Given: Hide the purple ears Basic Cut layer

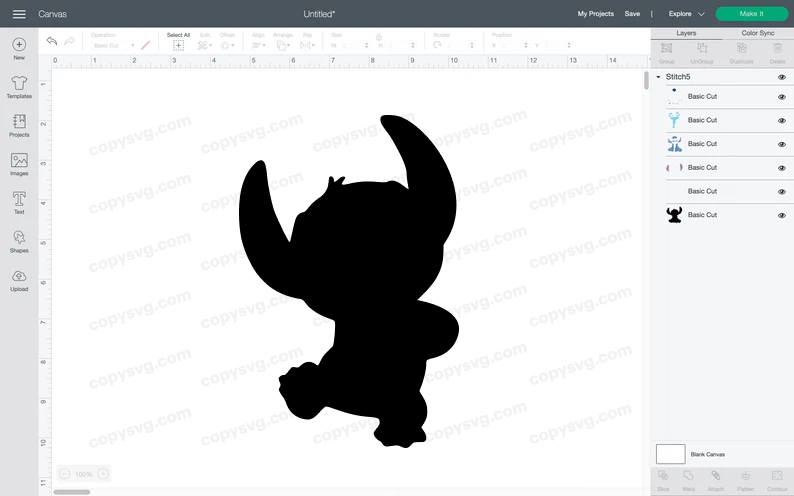Looking at the screenshot, I should point(782,168).
